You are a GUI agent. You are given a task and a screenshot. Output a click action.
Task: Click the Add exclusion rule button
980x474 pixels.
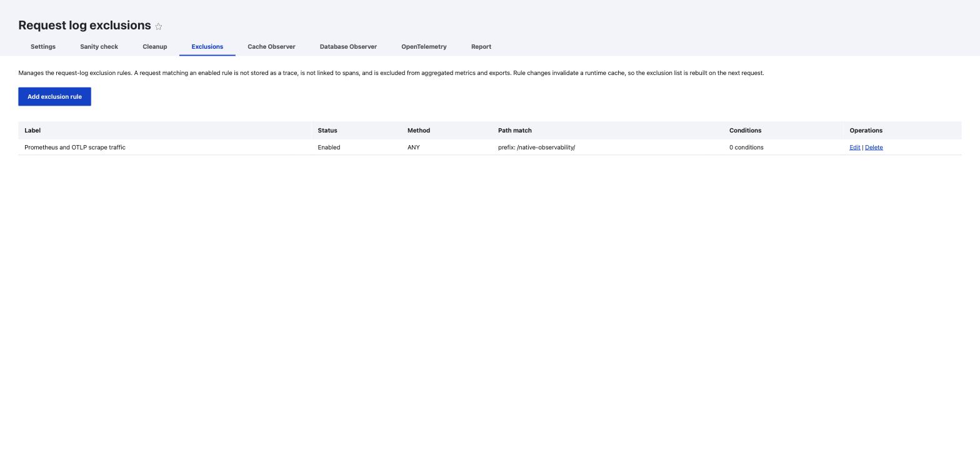click(54, 97)
